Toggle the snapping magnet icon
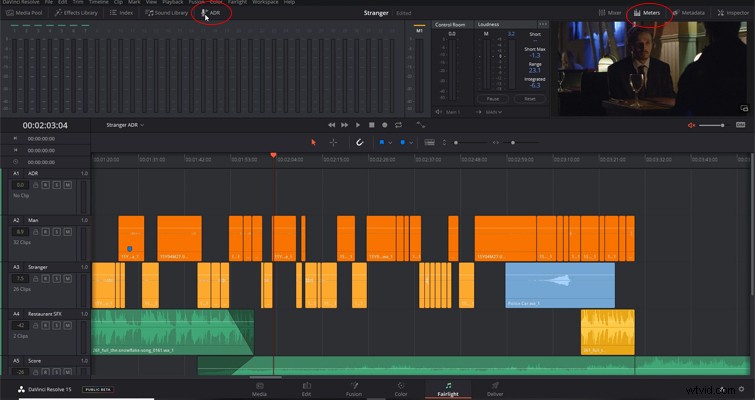This screenshot has width=755, height=400. click(359, 142)
